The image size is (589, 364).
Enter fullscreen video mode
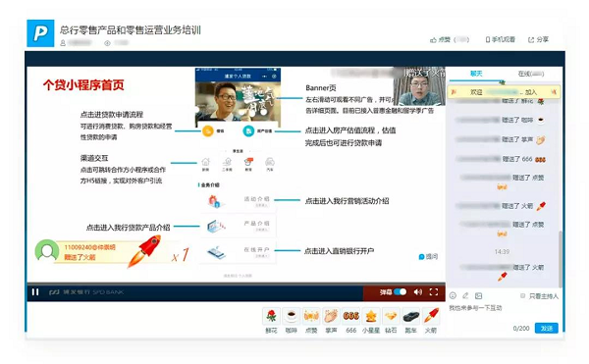pyautogui.click(x=434, y=292)
